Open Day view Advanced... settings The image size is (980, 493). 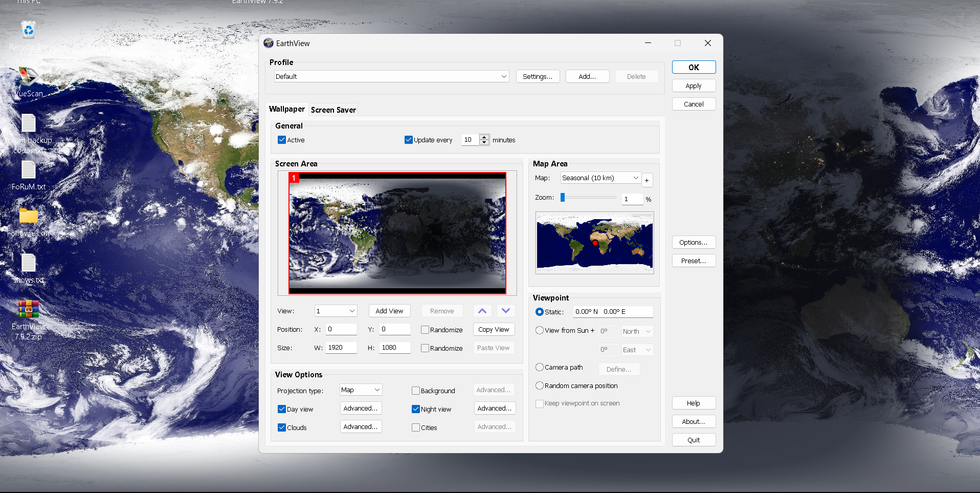(x=361, y=408)
